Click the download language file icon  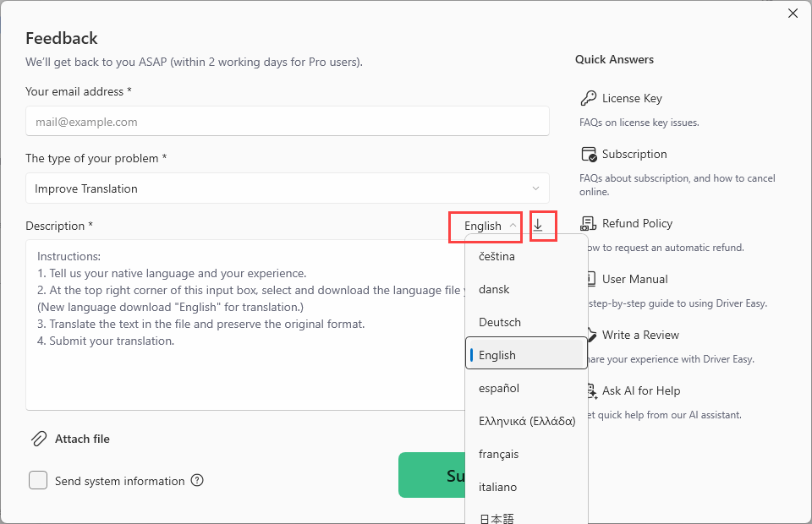[x=538, y=226]
